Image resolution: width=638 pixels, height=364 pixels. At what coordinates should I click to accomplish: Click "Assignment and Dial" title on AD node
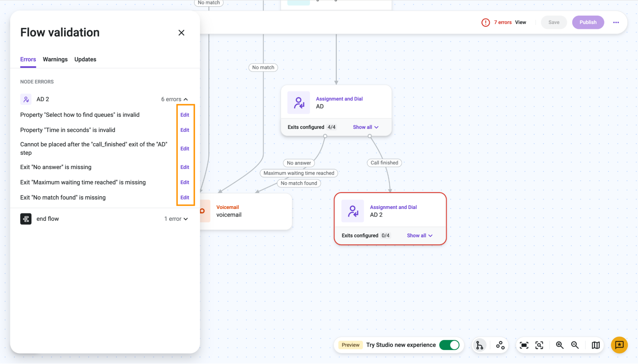pyautogui.click(x=339, y=99)
